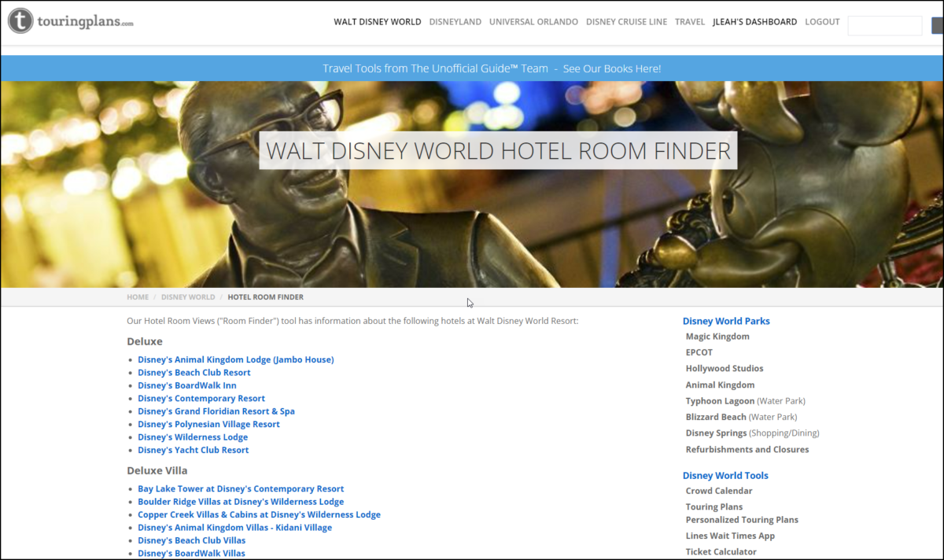The image size is (944, 560).
Task: Open Disney's Beach Club Resort page
Action: 194,372
